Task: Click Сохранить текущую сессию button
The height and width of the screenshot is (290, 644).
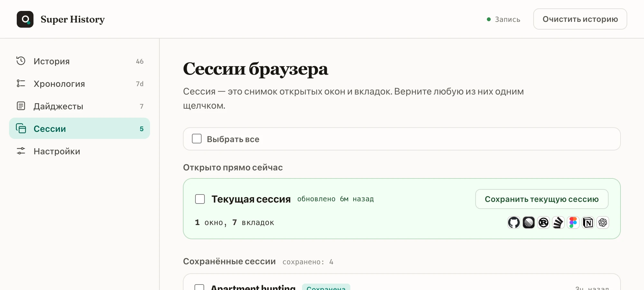Action: click(x=542, y=199)
